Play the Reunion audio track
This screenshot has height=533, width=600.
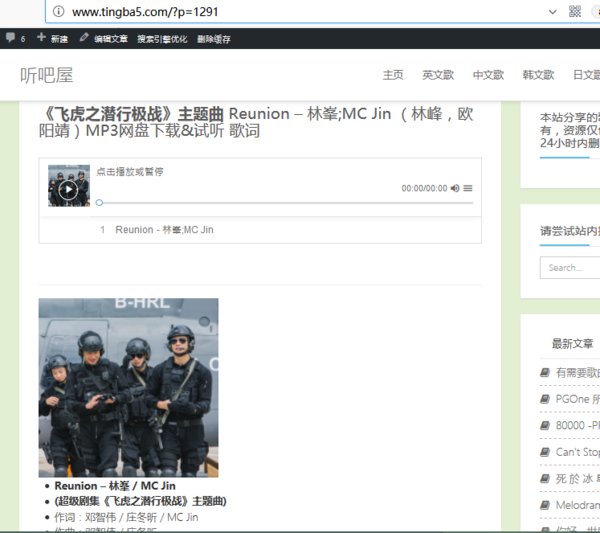68,189
